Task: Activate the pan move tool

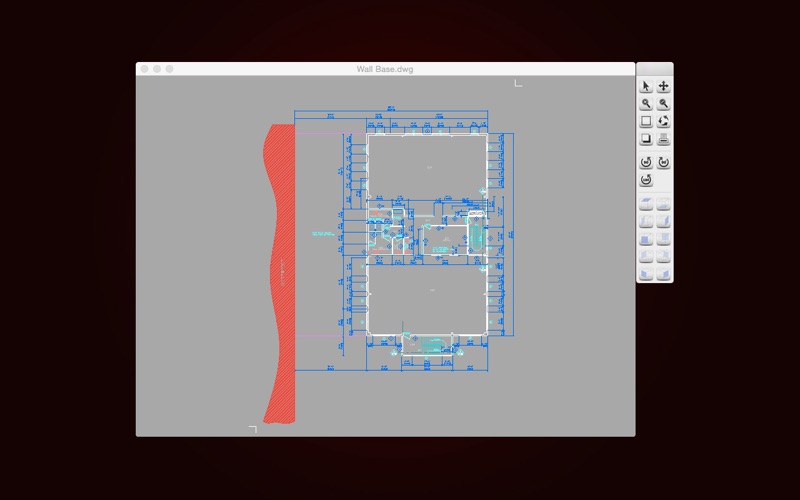Action: (x=664, y=87)
